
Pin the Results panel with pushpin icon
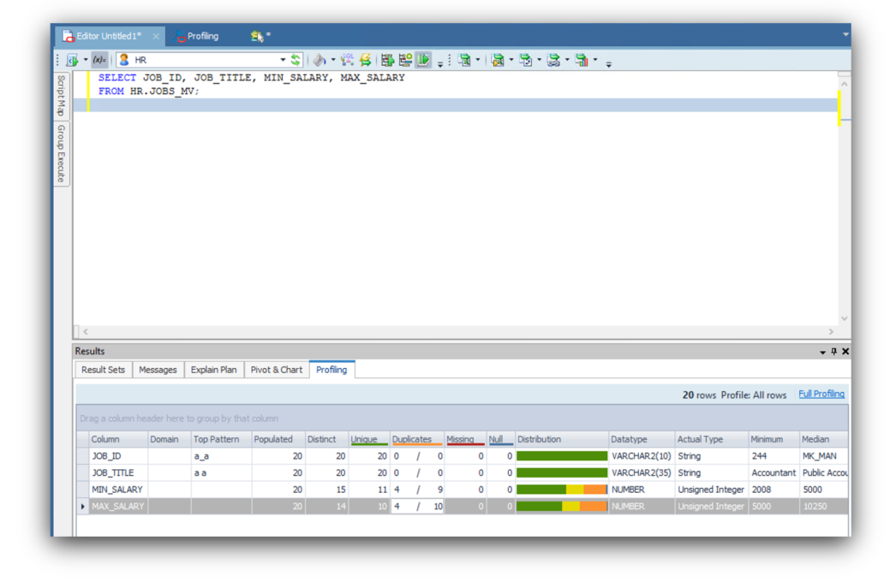[x=834, y=352]
